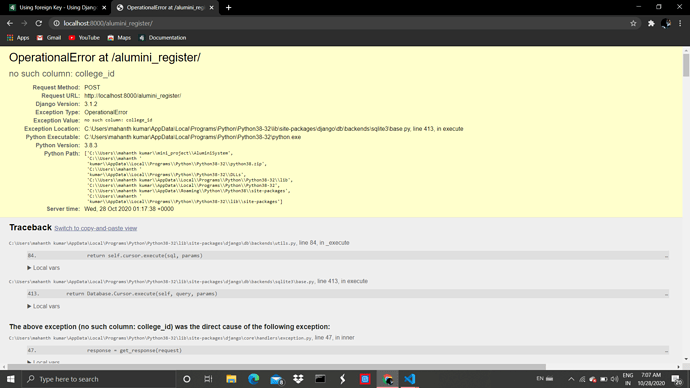The height and width of the screenshot is (388, 690).
Task: Switch to copy-and-paste view link
Action: [95, 228]
